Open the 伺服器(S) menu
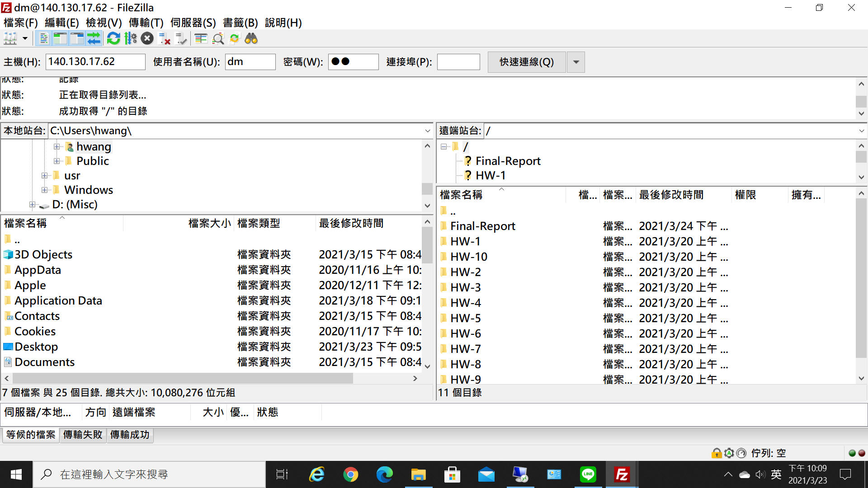Image resolution: width=868 pixels, height=488 pixels. coord(193,23)
